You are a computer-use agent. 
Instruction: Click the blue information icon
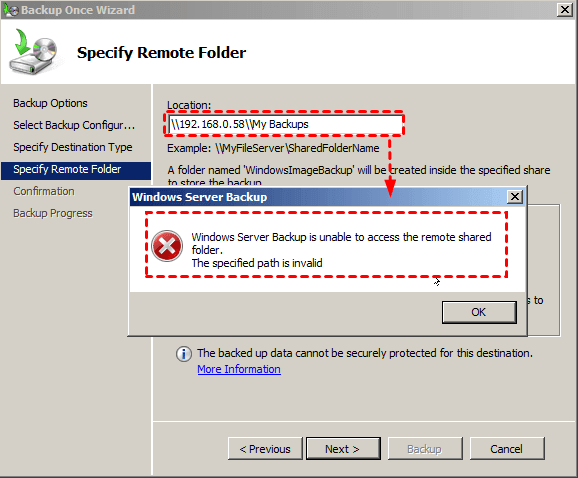coord(183,354)
